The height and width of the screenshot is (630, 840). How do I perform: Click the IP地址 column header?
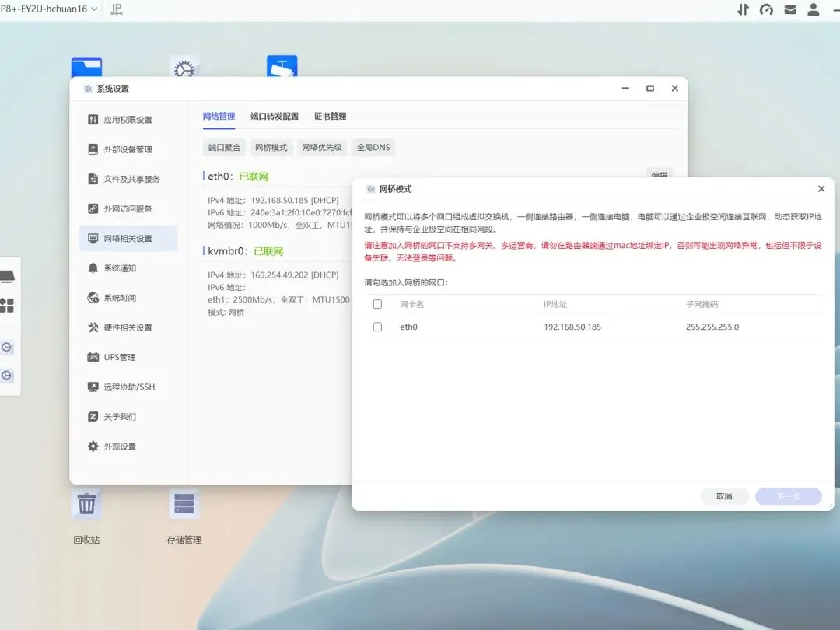[x=555, y=304]
